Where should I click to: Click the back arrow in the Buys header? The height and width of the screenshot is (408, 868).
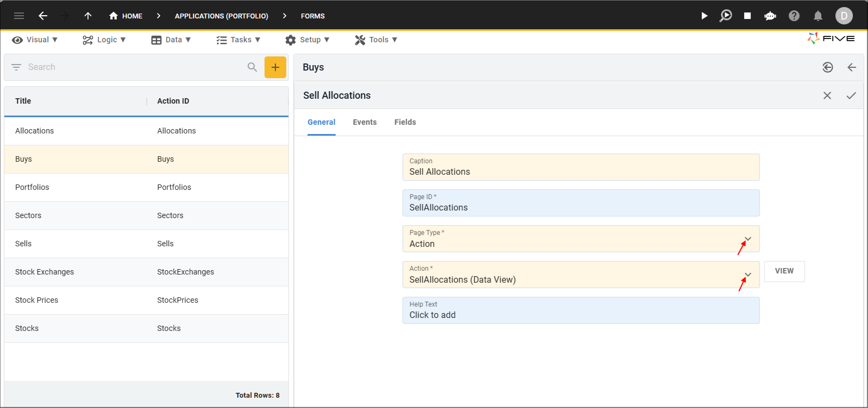pyautogui.click(x=852, y=67)
